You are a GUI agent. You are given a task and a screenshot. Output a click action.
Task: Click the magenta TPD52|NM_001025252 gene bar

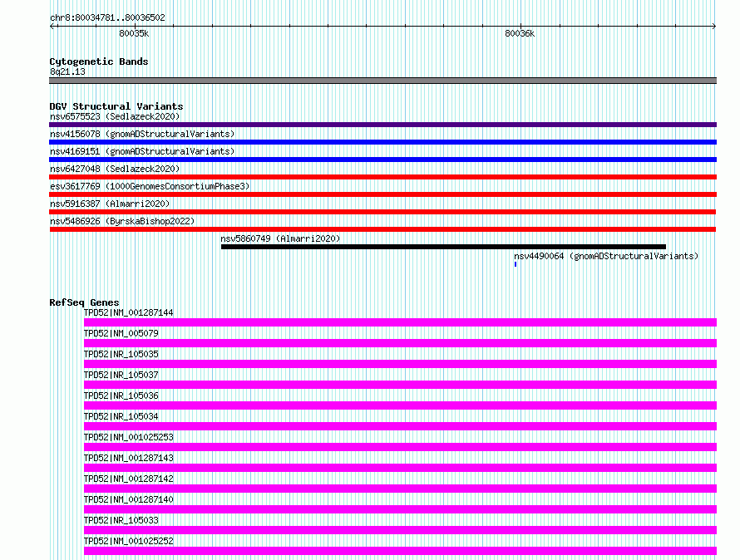tap(400, 551)
